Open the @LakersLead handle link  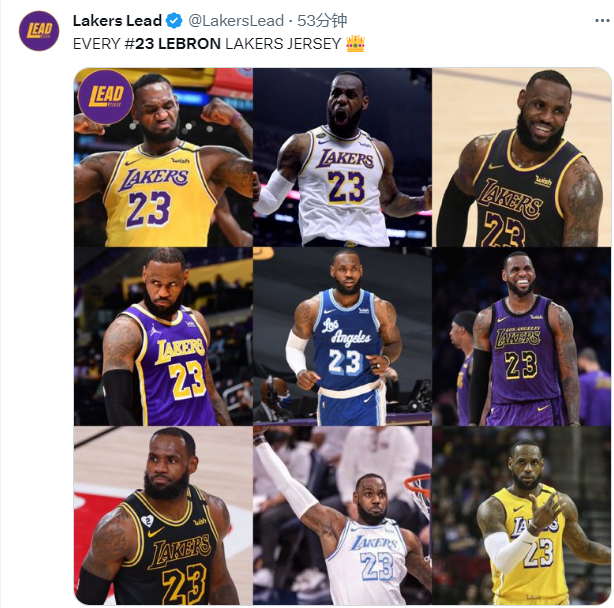point(236,21)
